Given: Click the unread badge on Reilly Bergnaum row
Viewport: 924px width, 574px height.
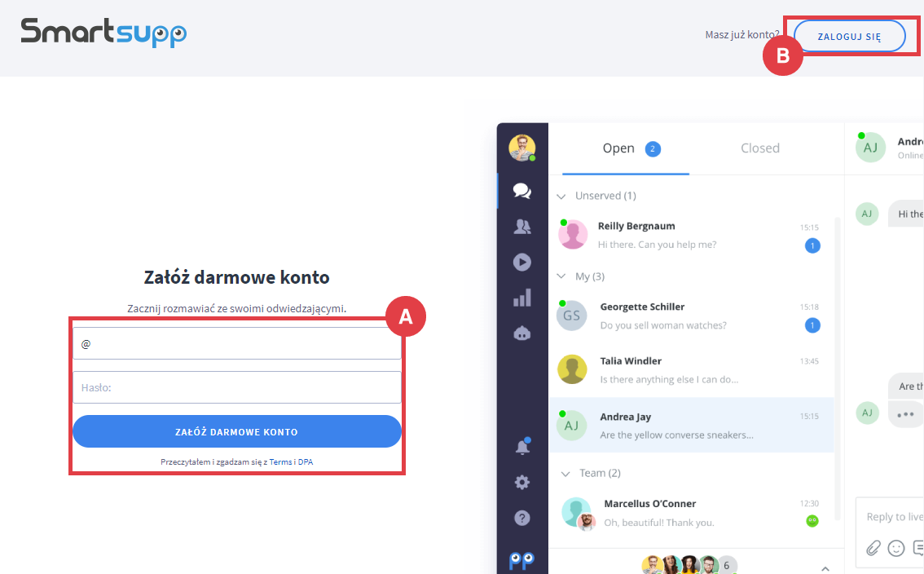Looking at the screenshot, I should [812, 245].
